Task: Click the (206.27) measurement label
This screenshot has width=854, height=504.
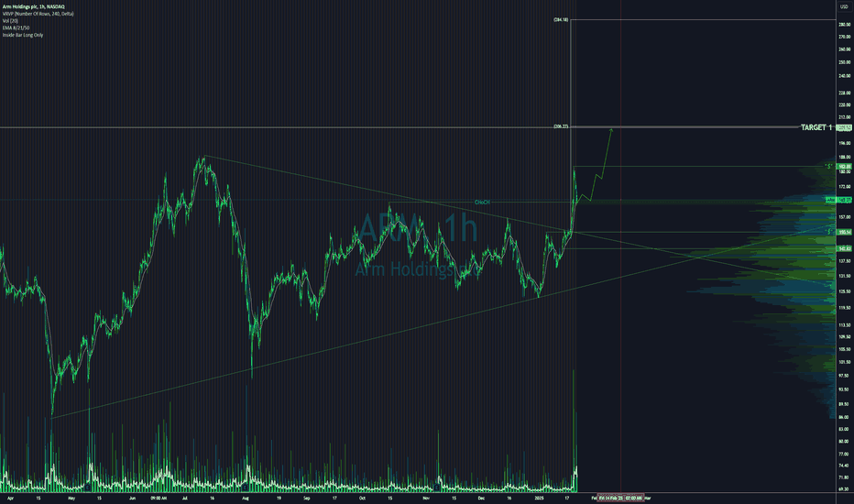Action: pyautogui.click(x=561, y=126)
